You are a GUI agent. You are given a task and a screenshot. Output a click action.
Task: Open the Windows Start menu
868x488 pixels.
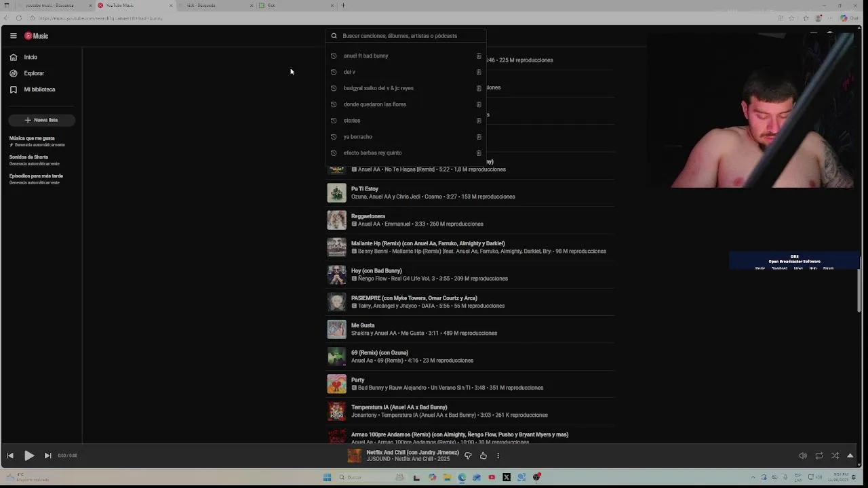coord(327,477)
